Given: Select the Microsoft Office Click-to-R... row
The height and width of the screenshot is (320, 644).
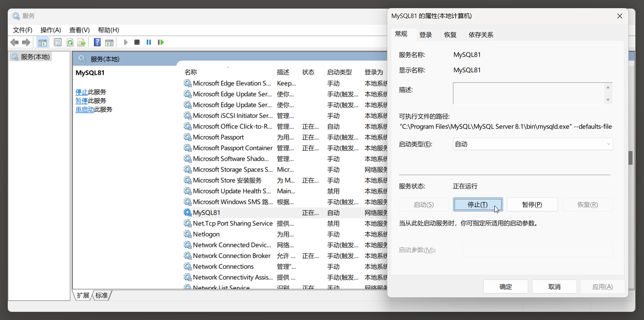Looking at the screenshot, I should [285, 126].
